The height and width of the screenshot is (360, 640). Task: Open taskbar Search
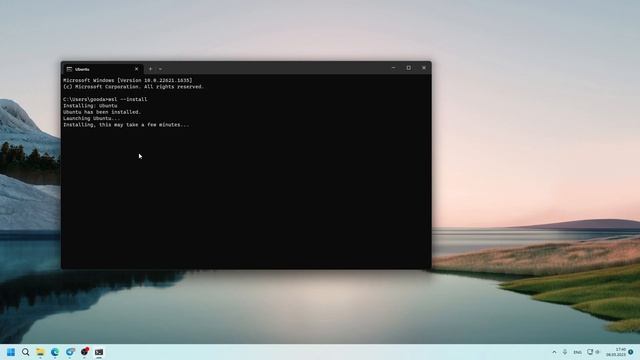pos(25,352)
